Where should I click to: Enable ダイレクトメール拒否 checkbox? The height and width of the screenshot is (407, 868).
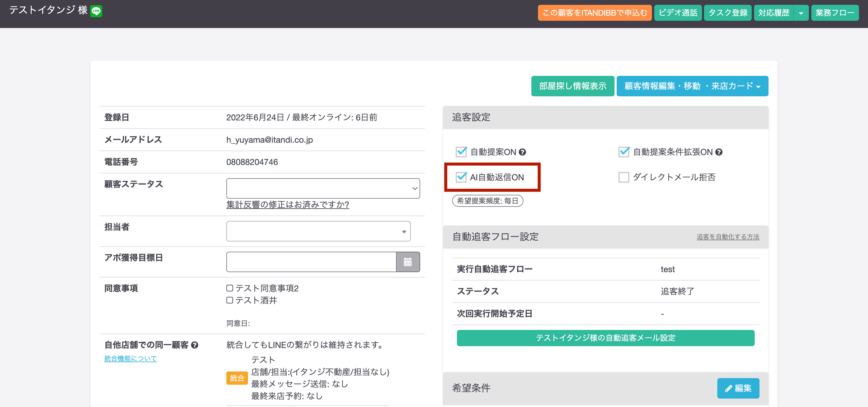(x=624, y=177)
